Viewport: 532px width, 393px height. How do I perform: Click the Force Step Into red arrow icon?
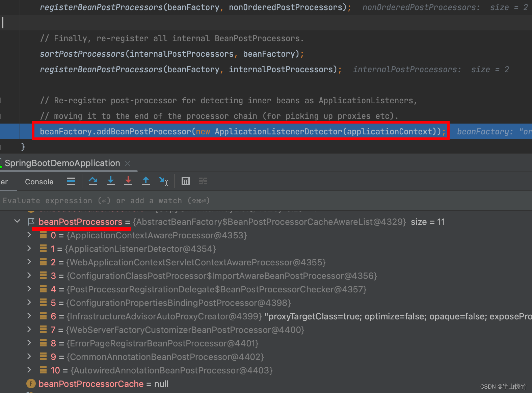pos(128,181)
